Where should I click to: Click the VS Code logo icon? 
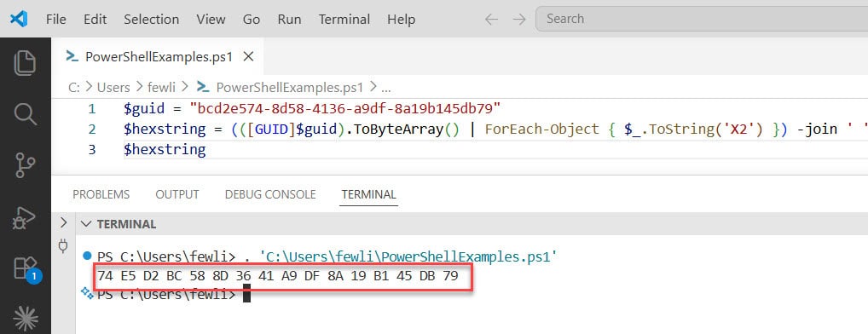pos(18,19)
